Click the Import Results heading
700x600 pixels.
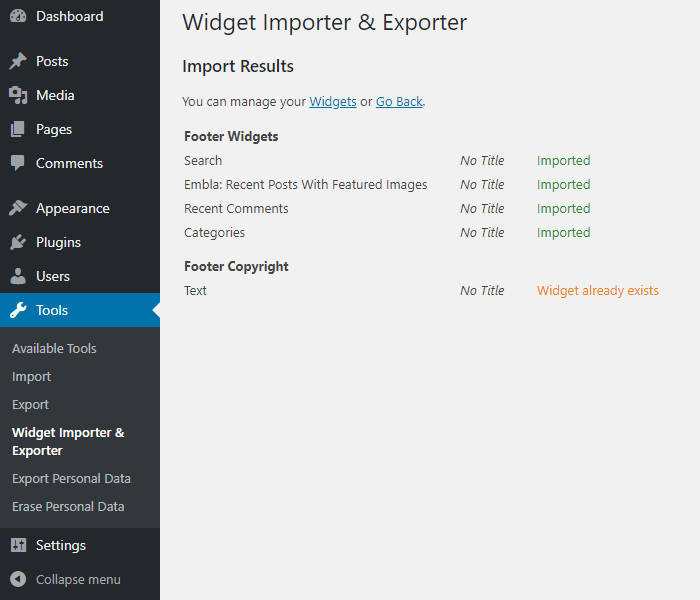tap(238, 67)
